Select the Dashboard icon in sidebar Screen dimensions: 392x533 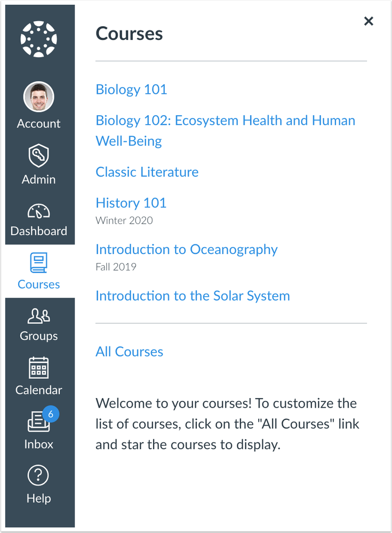(38, 211)
